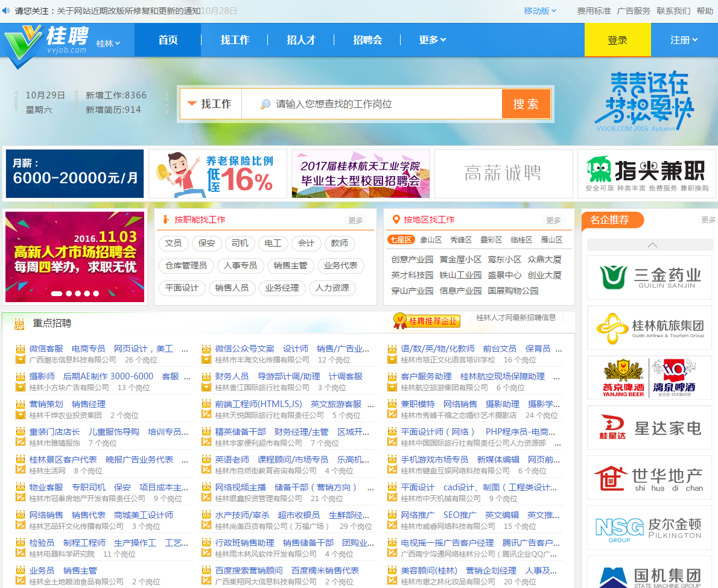718x588 pixels.
Task: Click the magnifier icon in search box
Action: point(265,104)
